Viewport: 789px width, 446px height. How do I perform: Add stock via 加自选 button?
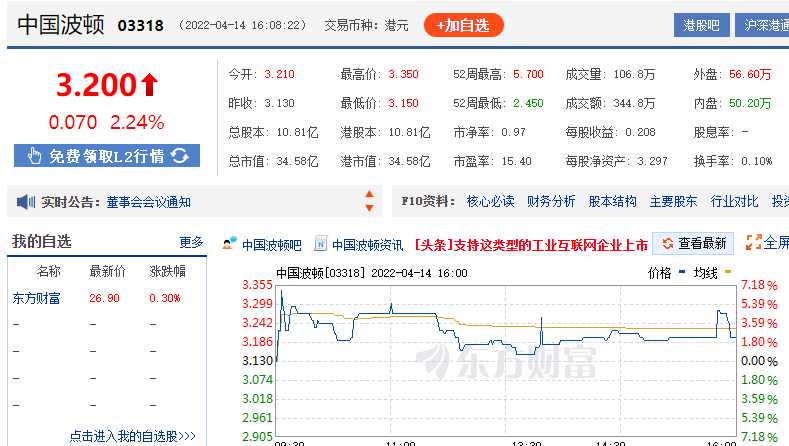click(x=463, y=25)
